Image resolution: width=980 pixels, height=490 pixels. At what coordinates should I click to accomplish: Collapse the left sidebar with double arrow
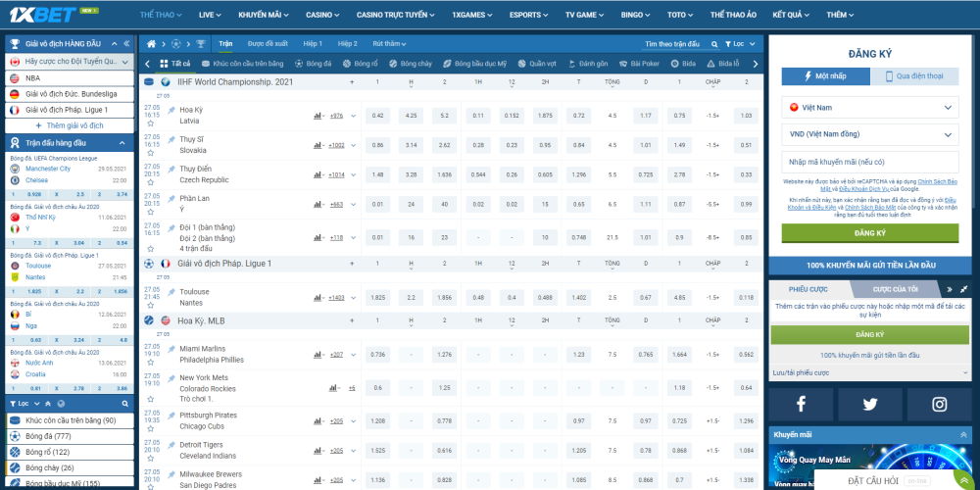(126, 44)
